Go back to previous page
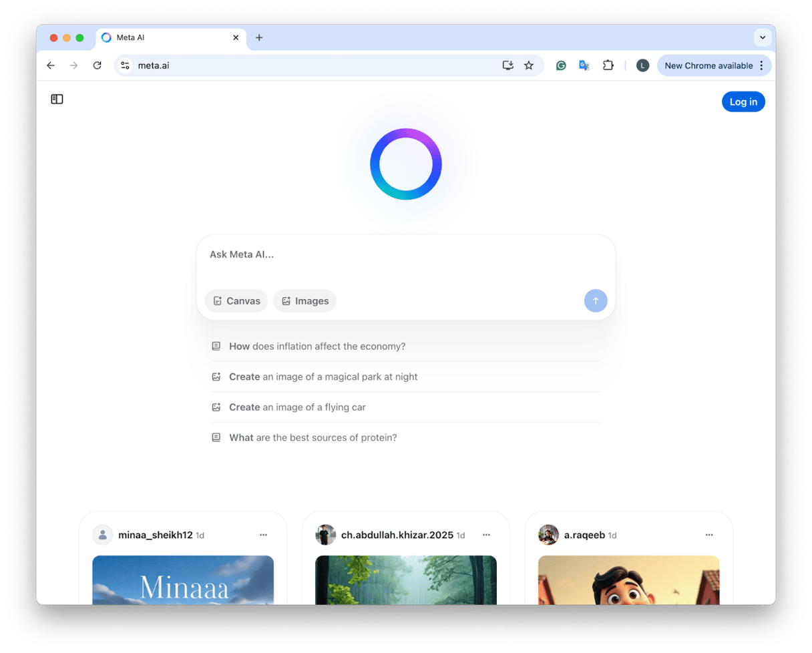 pos(51,65)
